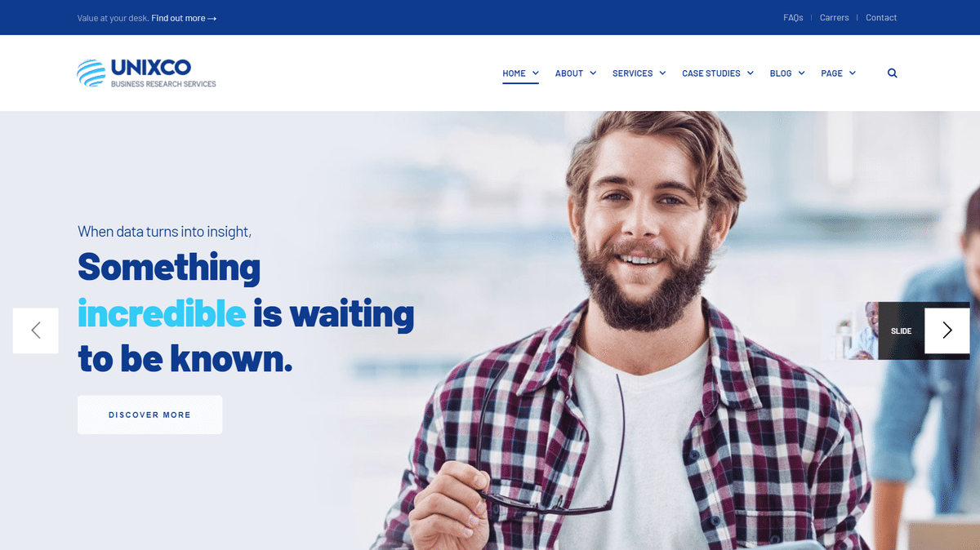Click the Unixco globe logo
Image resolution: width=980 pixels, height=550 pixels.
tap(91, 73)
